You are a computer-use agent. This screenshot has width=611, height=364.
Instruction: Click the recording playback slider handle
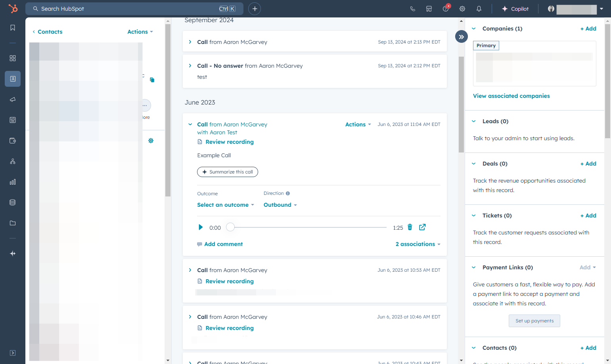pyautogui.click(x=230, y=227)
